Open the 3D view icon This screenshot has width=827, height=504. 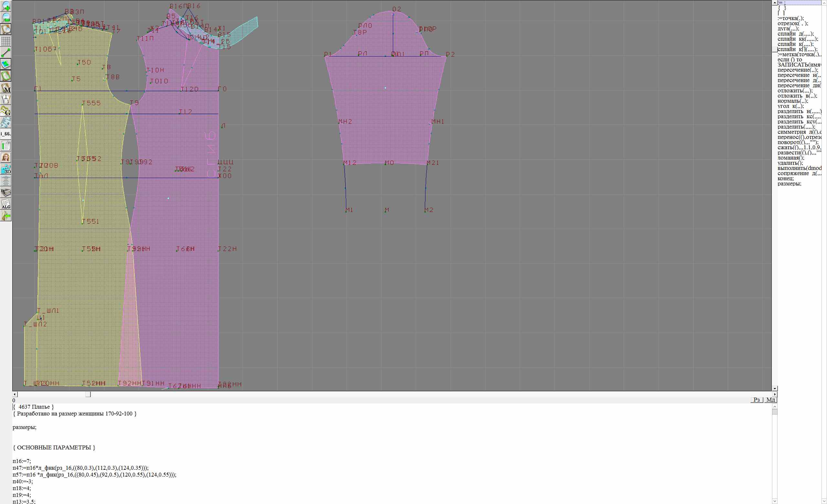click(x=6, y=169)
